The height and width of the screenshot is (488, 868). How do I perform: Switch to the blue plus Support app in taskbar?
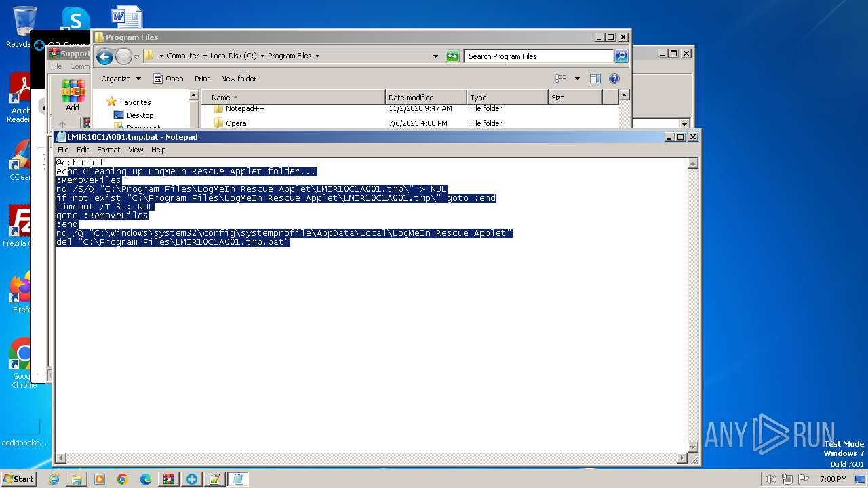(x=192, y=479)
